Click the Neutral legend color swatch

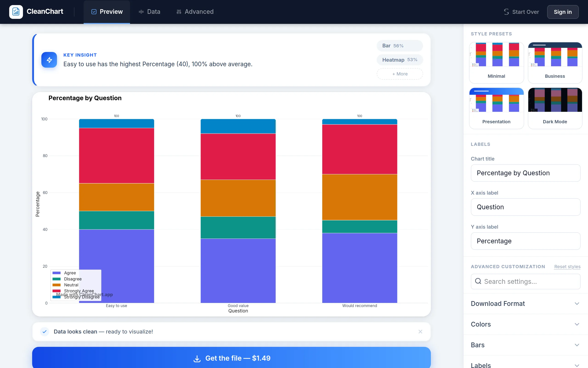56,285
